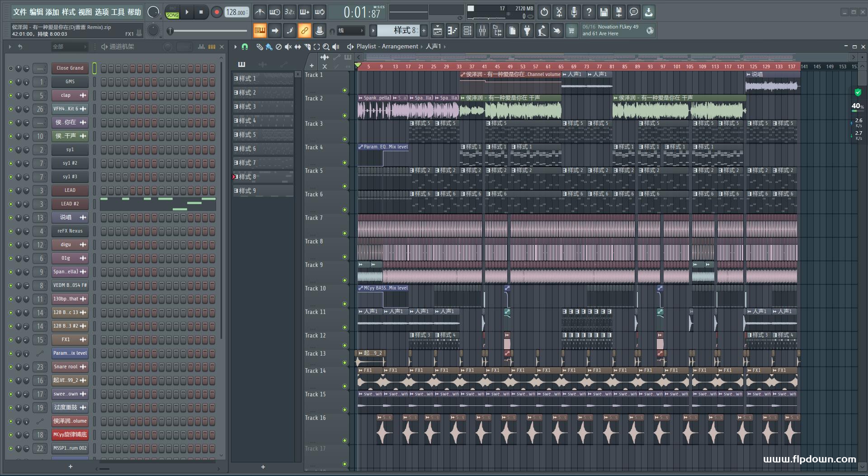The width and height of the screenshot is (868, 476).
Task: Open the 样式 menu
Action: tap(69, 12)
